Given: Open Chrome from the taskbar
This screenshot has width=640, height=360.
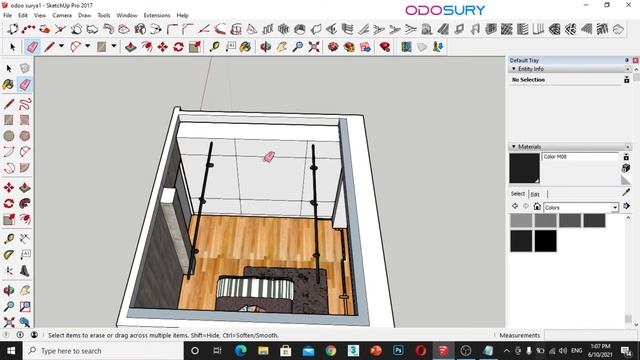Looking at the screenshot, I should 331,351.
